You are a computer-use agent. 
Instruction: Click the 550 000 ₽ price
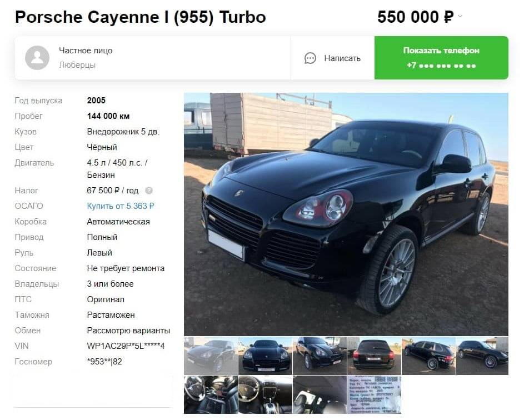[x=416, y=17]
